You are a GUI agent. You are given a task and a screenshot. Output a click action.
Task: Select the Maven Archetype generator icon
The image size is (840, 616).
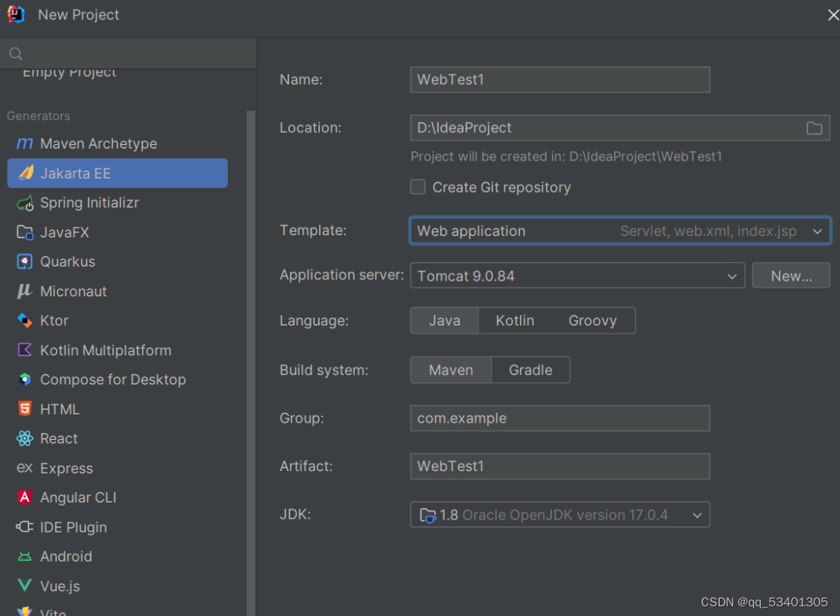point(25,143)
